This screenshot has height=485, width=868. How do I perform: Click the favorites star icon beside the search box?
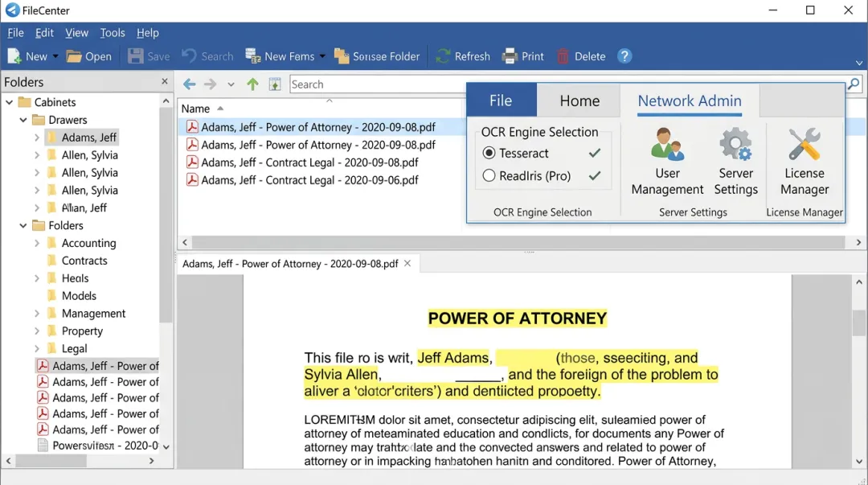(x=275, y=84)
